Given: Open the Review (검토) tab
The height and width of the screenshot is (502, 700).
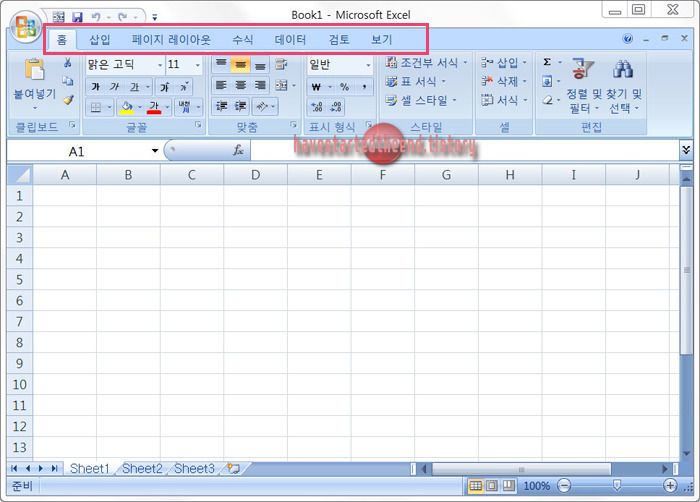Looking at the screenshot, I should [x=339, y=40].
